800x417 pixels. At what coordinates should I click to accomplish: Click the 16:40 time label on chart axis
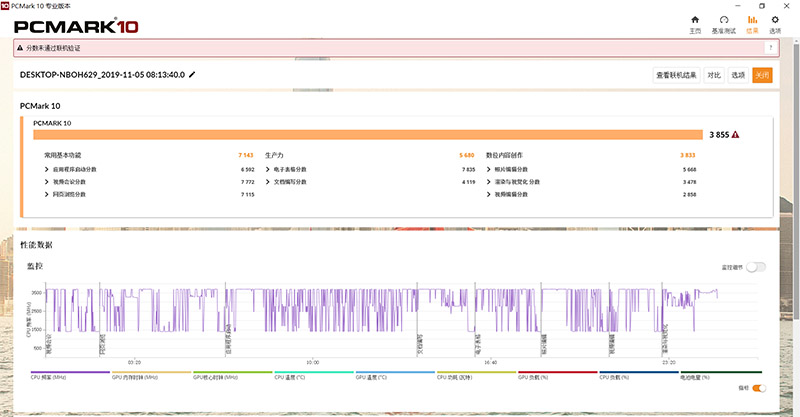coord(490,362)
